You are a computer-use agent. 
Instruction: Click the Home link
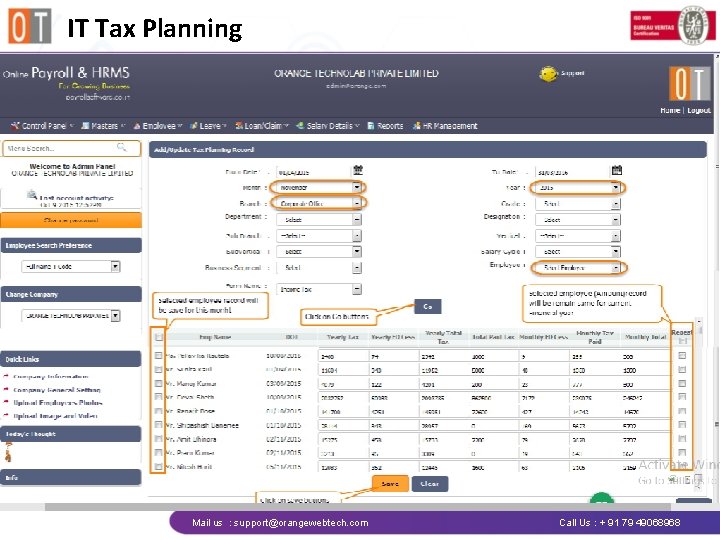click(x=670, y=110)
